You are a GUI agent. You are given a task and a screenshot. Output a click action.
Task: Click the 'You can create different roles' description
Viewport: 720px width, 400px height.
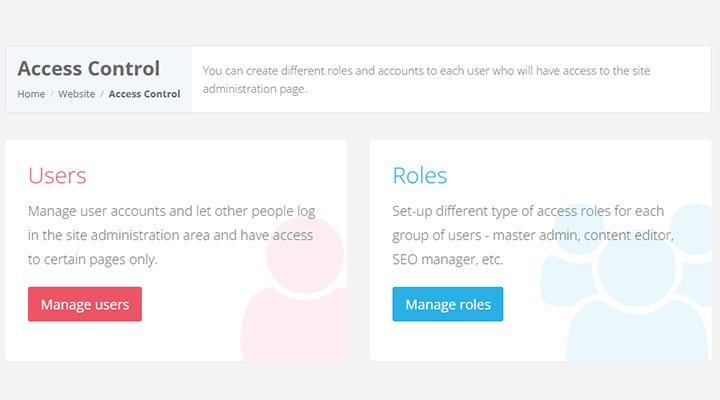[x=427, y=80]
